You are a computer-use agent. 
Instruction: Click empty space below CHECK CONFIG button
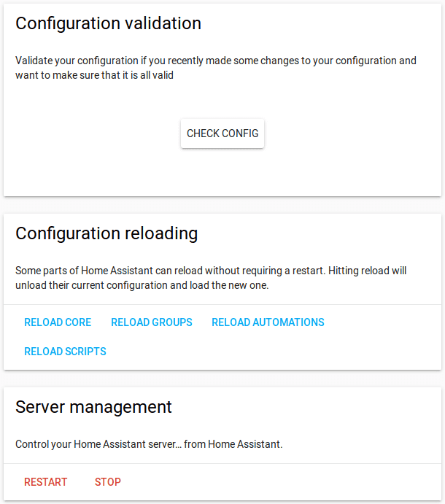[x=222, y=173]
